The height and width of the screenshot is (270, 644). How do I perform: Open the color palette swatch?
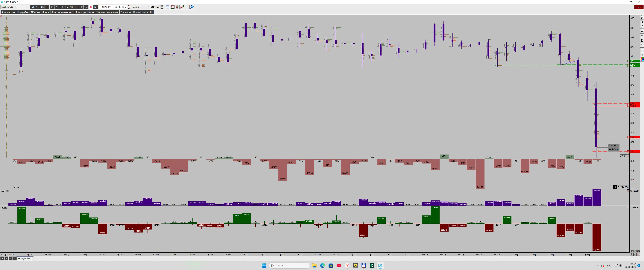[642, 59]
